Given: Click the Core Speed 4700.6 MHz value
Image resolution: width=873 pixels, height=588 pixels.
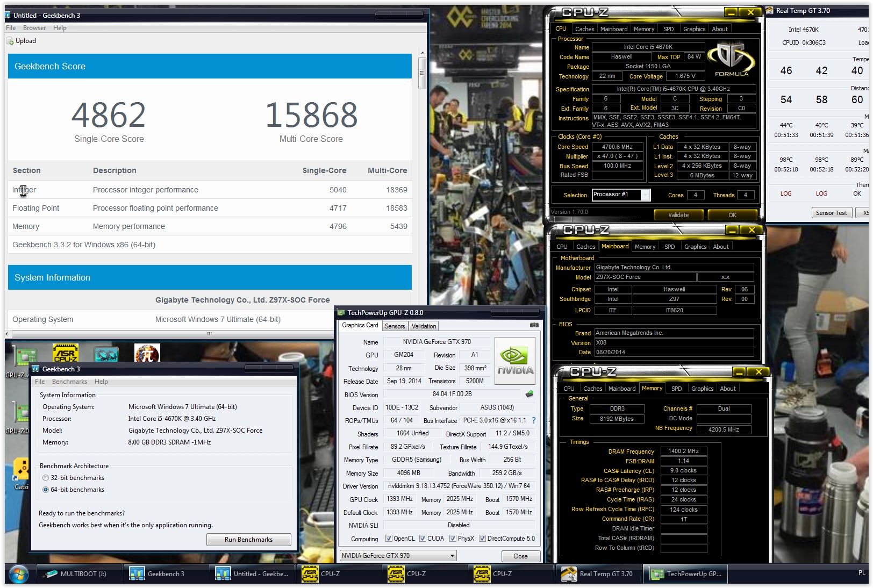Looking at the screenshot, I should (x=617, y=147).
